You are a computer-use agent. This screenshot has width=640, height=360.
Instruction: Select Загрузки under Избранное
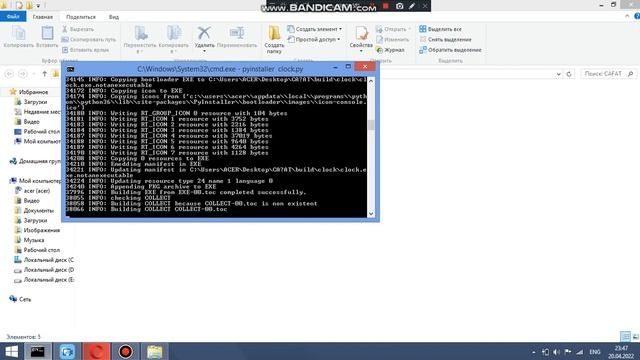[x=35, y=102]
